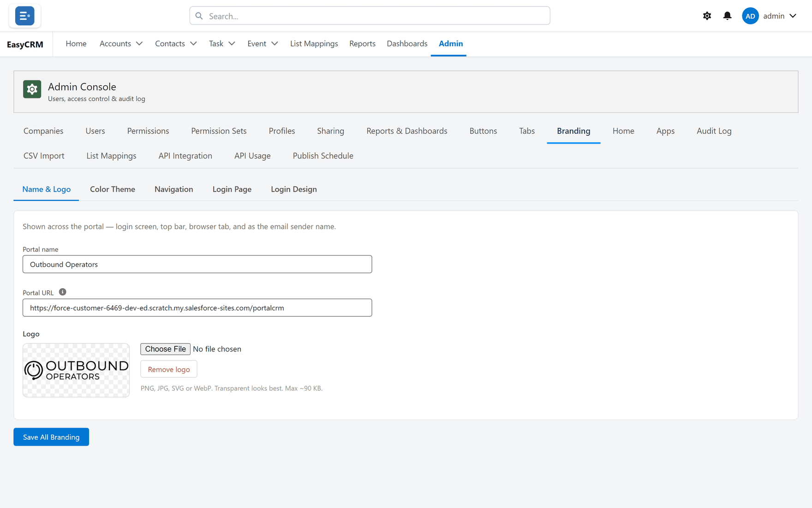812x508 pixels.
Task: Click the Portal URL info icon
Action: (63, 292)
